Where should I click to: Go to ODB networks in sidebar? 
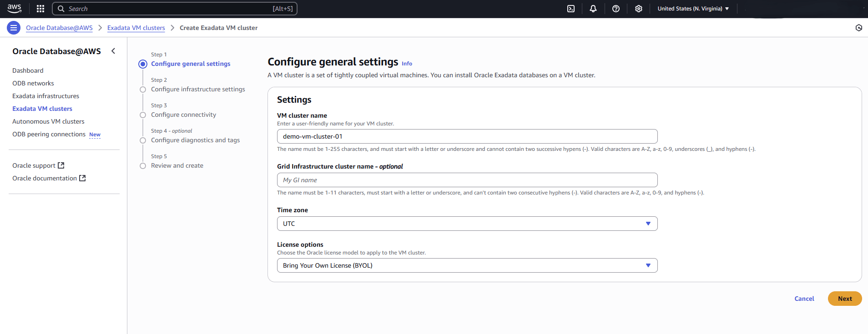33,83
